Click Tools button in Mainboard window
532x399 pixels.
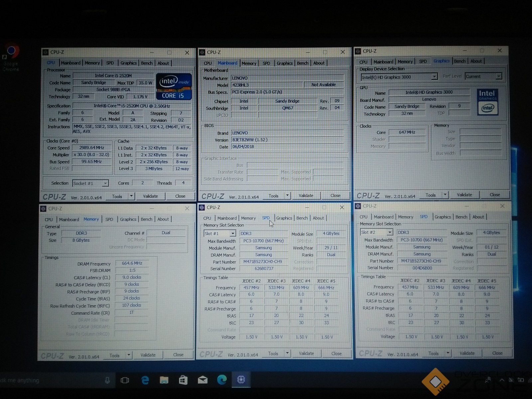point(273,196)
